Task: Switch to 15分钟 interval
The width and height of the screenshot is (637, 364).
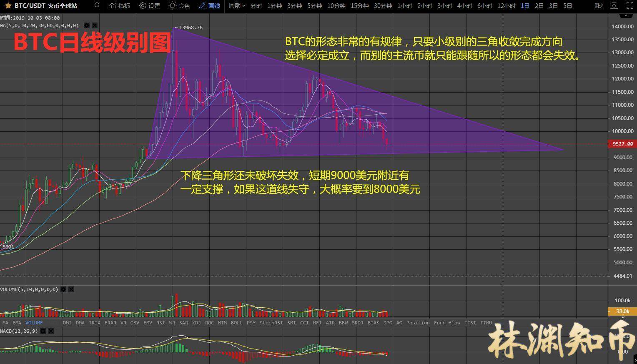Action: pos(359,6)
